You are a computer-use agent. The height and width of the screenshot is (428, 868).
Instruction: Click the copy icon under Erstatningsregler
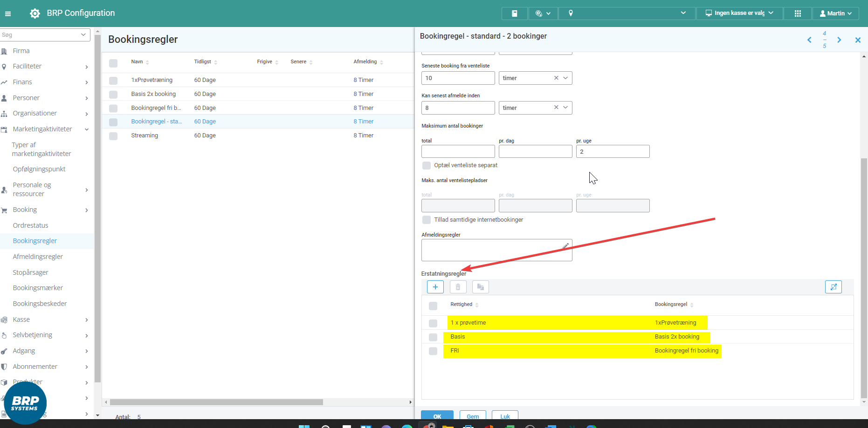(x=481, y=287)
